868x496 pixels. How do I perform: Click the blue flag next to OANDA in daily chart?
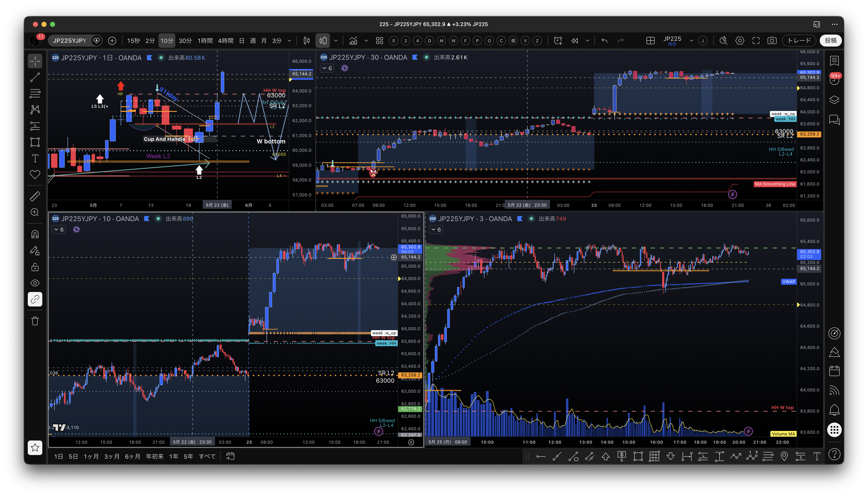point(149,58)
